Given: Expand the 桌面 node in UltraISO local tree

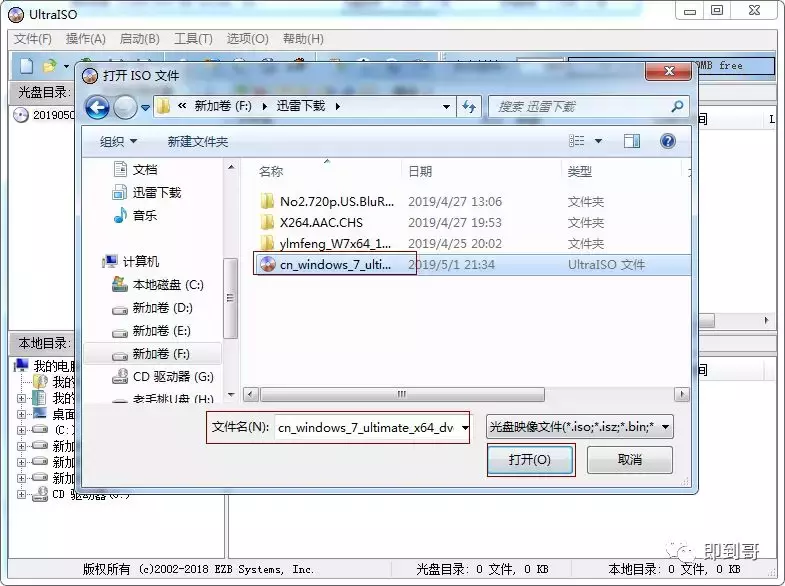Looking at the screenshot, I should pos(21,414).
